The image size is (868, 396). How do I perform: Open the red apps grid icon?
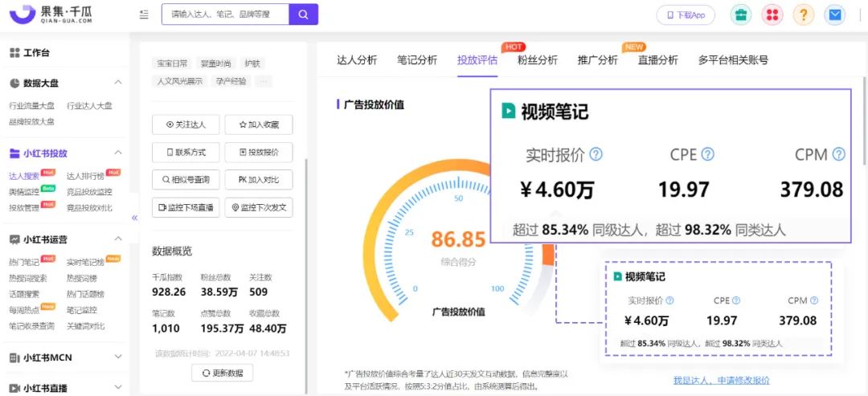coord(772,15)
